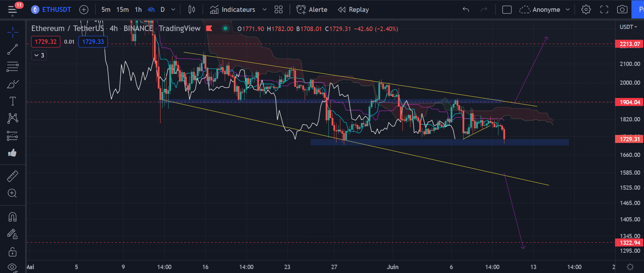The width and height of the screenshot is (644, 273).
Task: Toggle magnet mode for drawings
Action: (13, 217)
